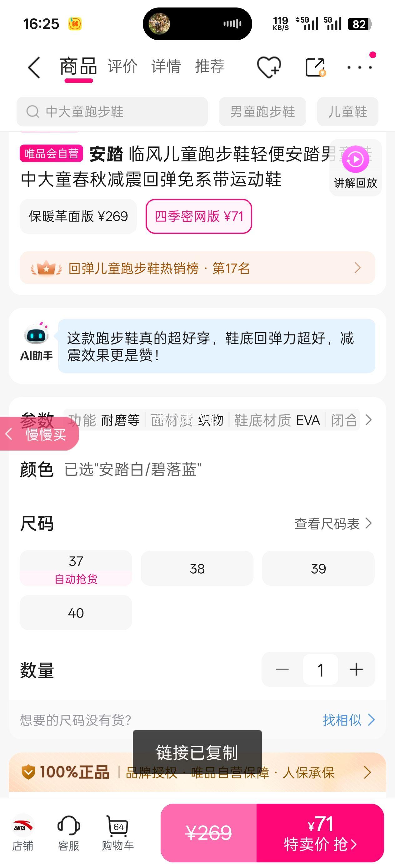Viewport: 395px width, 868px height.
Task: Open the three-dot more menu
Action: tap(360, 67)
